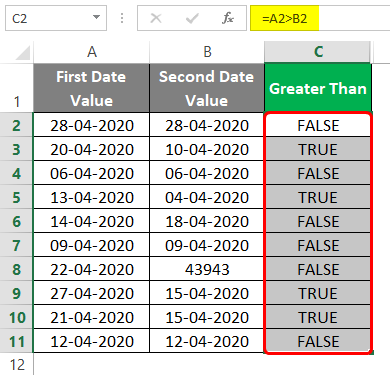The height and width of the screenshot is (375, 390).
Task: Select column B header
Action: [x=207, y=52]
